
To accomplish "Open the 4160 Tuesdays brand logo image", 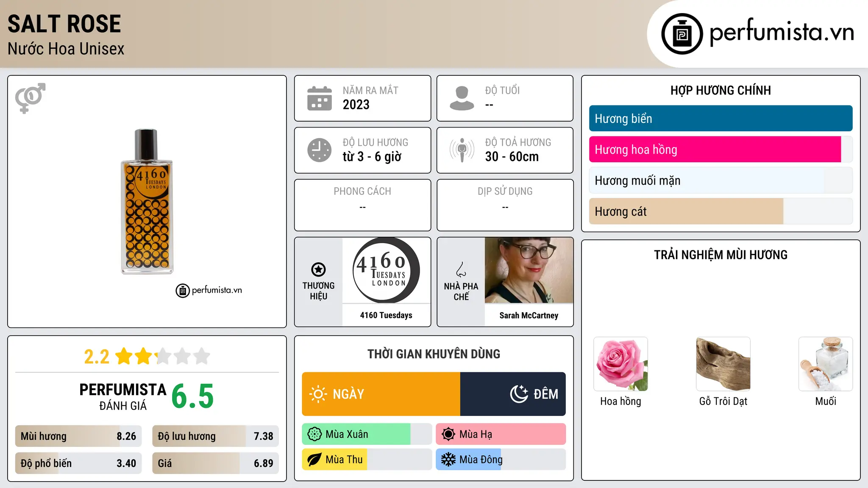I will click(386, 270).
